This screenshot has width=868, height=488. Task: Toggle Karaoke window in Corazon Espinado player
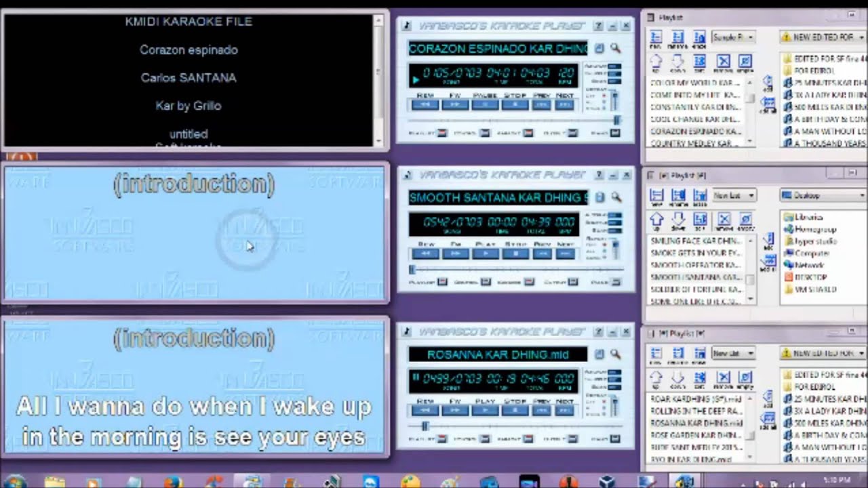click(528, 133)
